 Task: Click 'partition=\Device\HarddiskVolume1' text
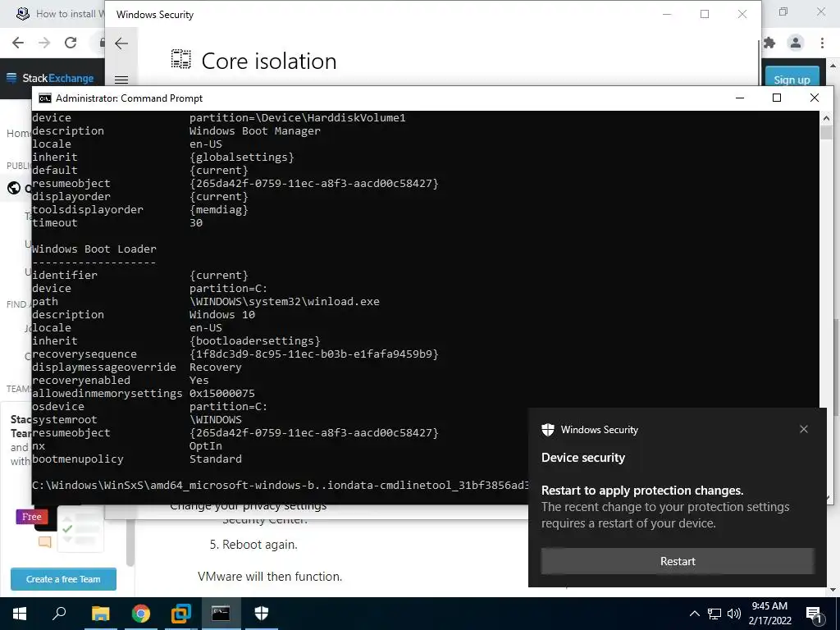pyautogui.click(x=297, y=118)
